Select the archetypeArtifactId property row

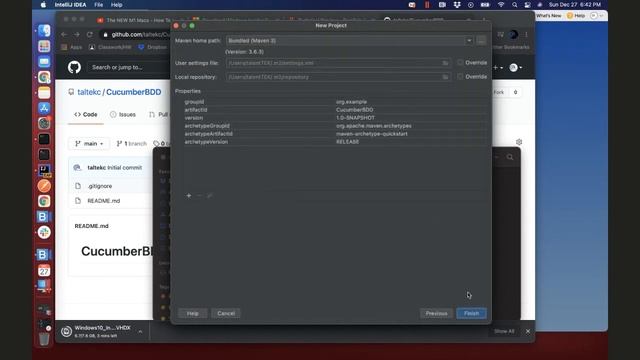coord(335,133)
